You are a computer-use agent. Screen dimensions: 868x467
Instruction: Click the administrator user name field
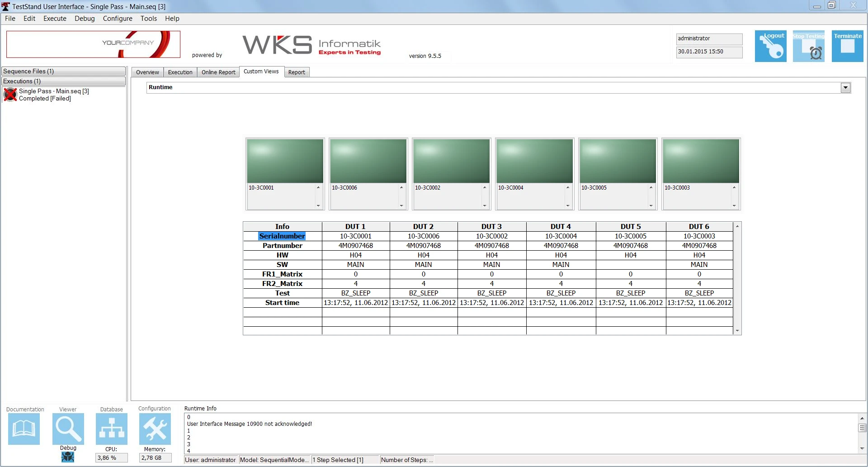(709, 39)
